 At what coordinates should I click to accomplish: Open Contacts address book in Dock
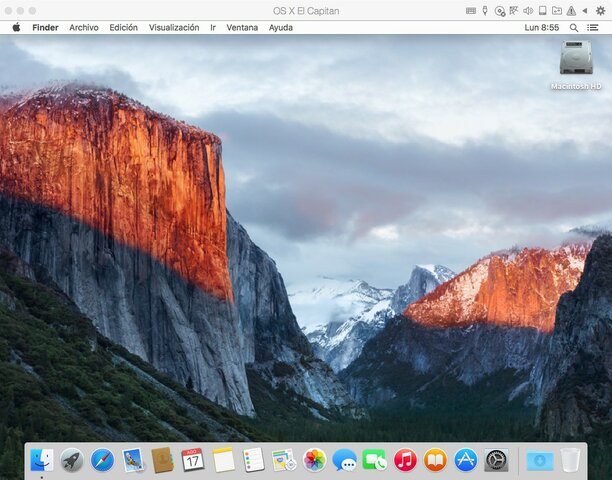tap(162, 460)
